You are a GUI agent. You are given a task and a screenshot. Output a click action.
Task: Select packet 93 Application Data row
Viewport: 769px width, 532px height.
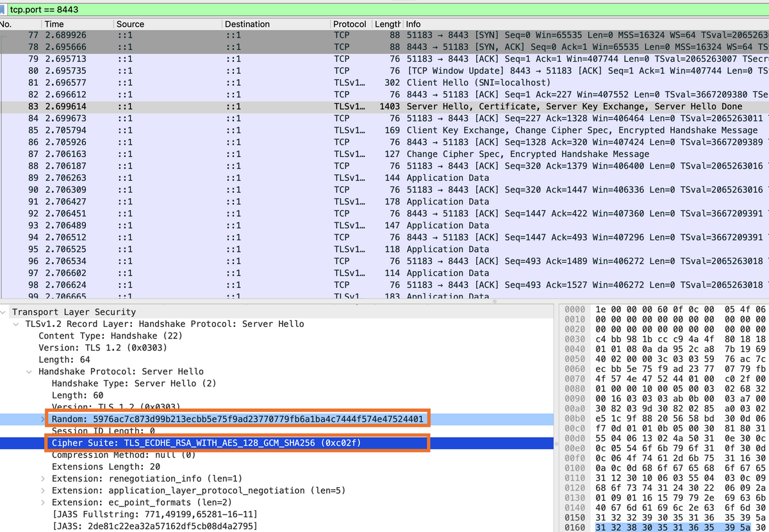click(384, 226)
